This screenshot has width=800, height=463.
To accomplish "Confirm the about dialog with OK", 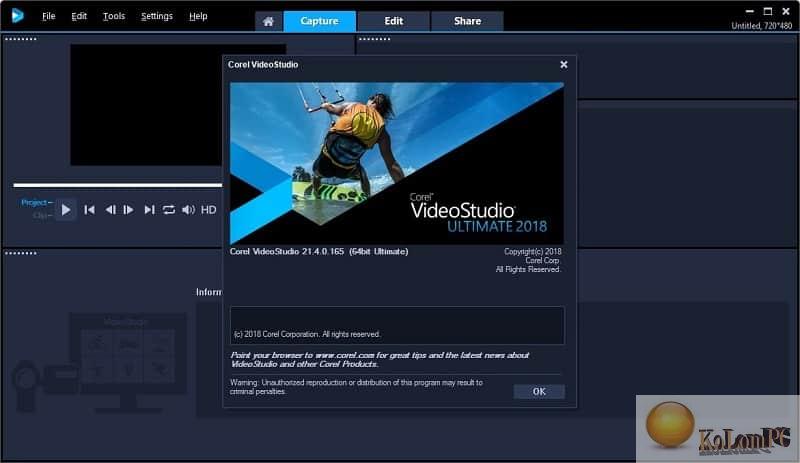I will coord(539,392).
